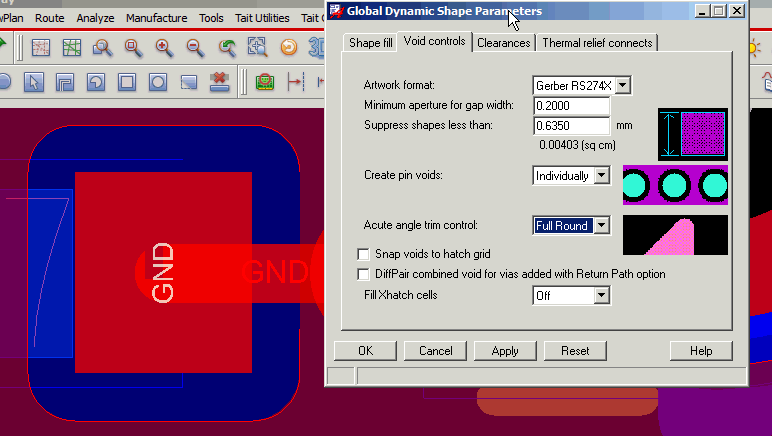Check DiffPair combined void option
This screenshot has height=436, width=772.
(x=364, y=273)
